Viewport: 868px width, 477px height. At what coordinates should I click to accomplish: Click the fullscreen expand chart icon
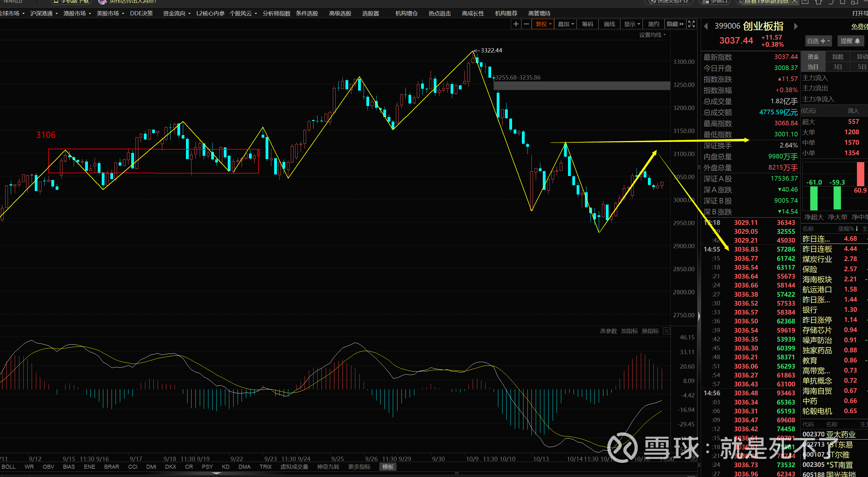692,24
